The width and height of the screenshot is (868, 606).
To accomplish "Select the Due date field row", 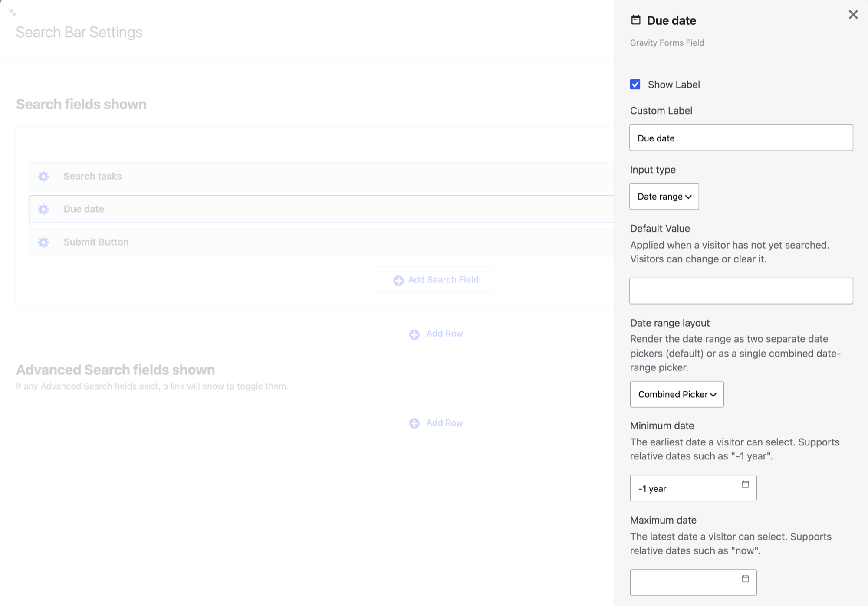I will click(321, 209).
